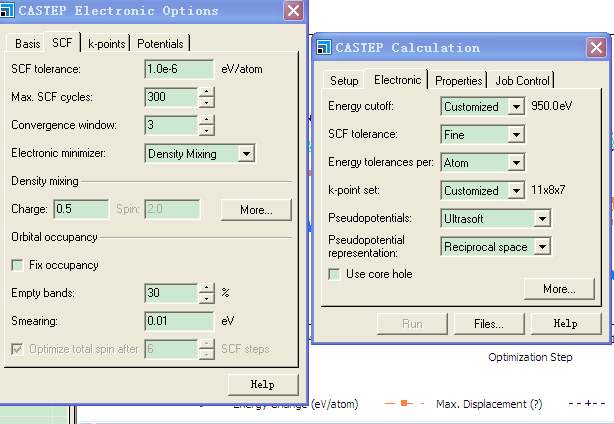
Task: Increase Max. SCF cycles with up arrow
Action: click(206, 92)
